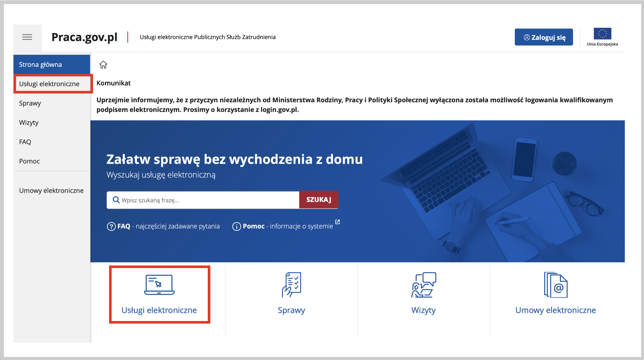Click the Komunikat heading text
The width and height of the screenshot is (644, 360).
[x=114, y=83]
